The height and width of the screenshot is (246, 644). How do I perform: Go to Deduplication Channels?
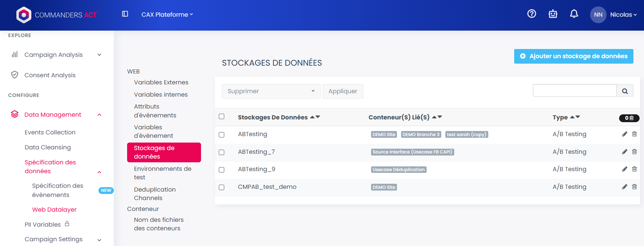click(x=155, y=194)
